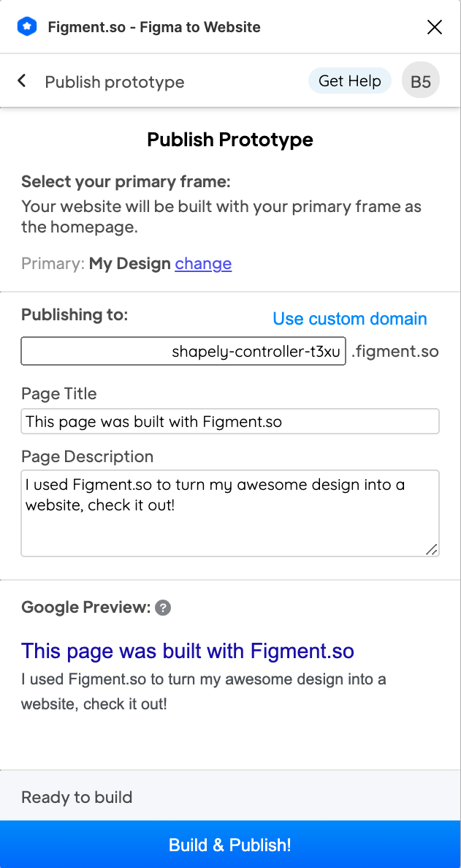Click the Ready to build status bar

[230, 796]
